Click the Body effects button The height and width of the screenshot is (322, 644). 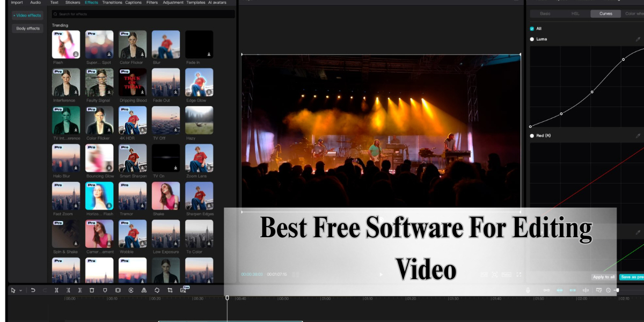(x=27, y=28)
